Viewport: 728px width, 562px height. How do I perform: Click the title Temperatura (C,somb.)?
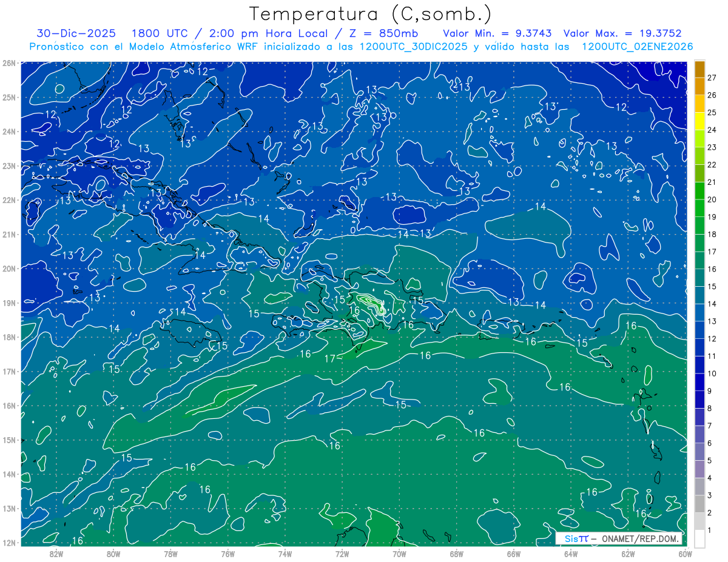point(370,14)
